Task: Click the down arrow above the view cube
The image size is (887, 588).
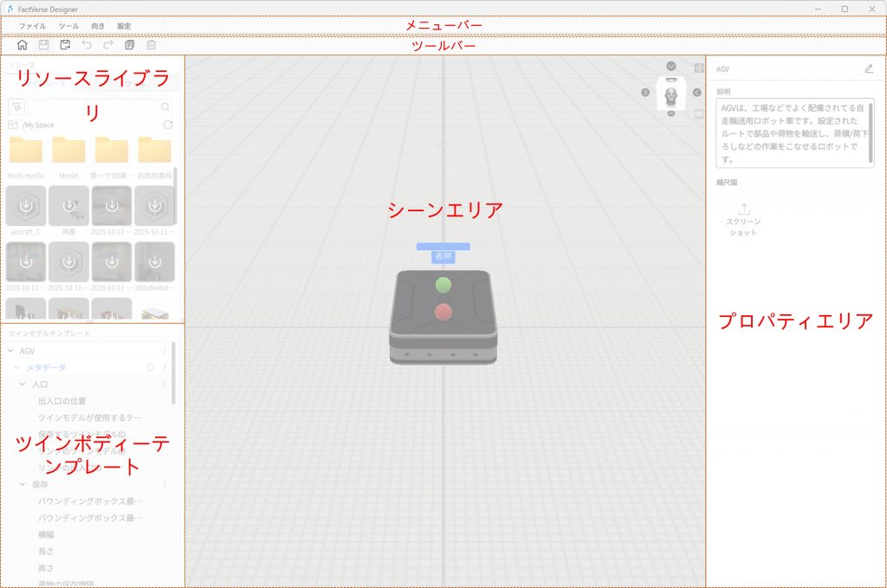Action: (671, 67)
